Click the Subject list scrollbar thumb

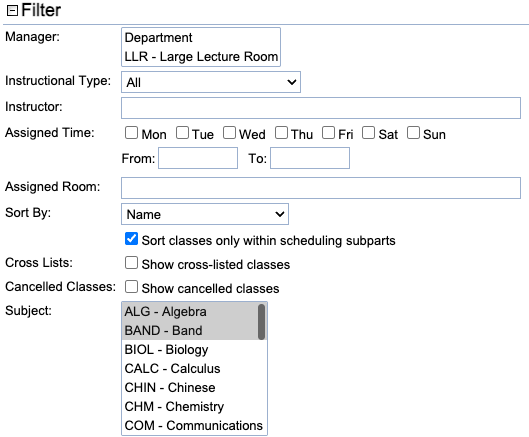coord(261,322)
